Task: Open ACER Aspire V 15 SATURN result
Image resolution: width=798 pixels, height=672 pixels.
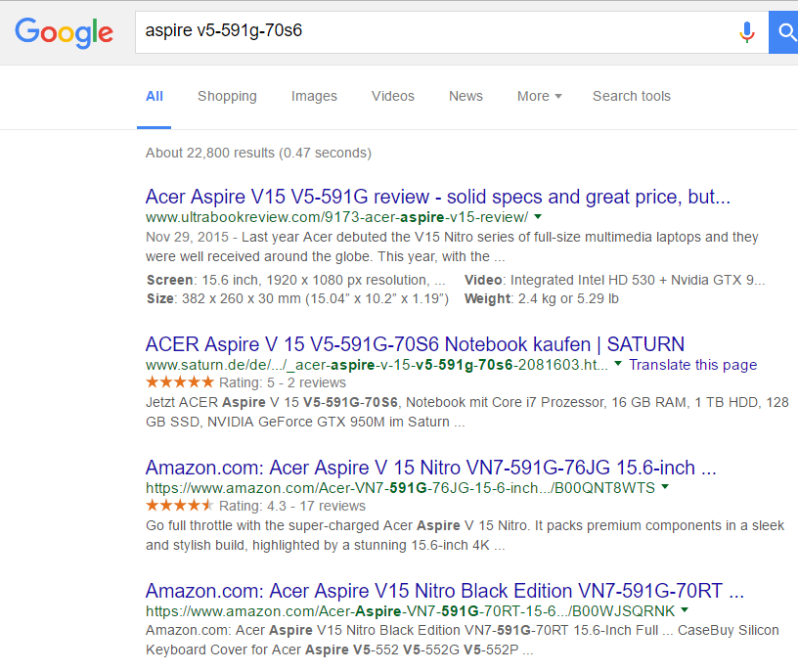Action: [415, 344]
